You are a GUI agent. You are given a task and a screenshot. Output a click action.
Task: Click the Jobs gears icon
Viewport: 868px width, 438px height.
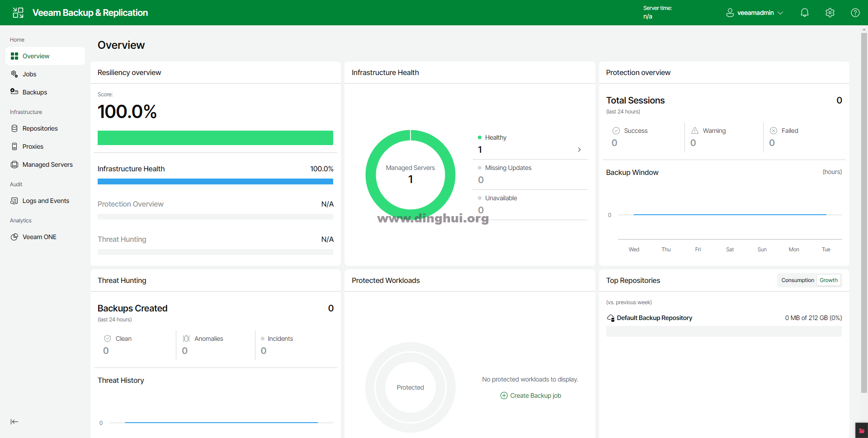[14, 74]
